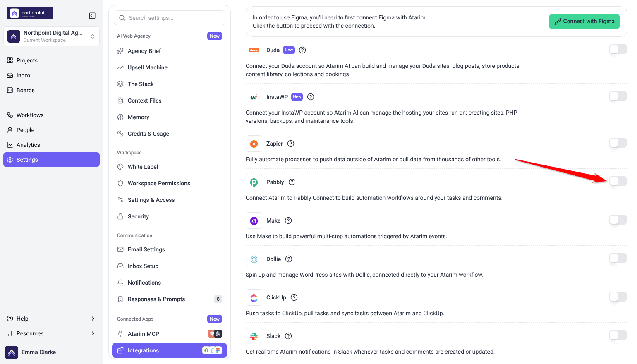Enable the InstaWP integration toggle
Image resolution: width=637 pixels, height=364 pixels.
pos(618,96)
